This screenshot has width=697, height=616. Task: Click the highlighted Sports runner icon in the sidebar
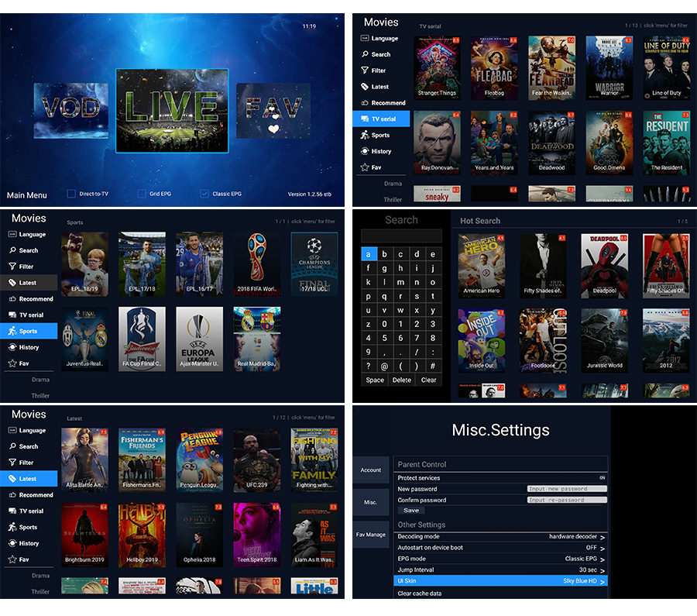coord(12,331)
